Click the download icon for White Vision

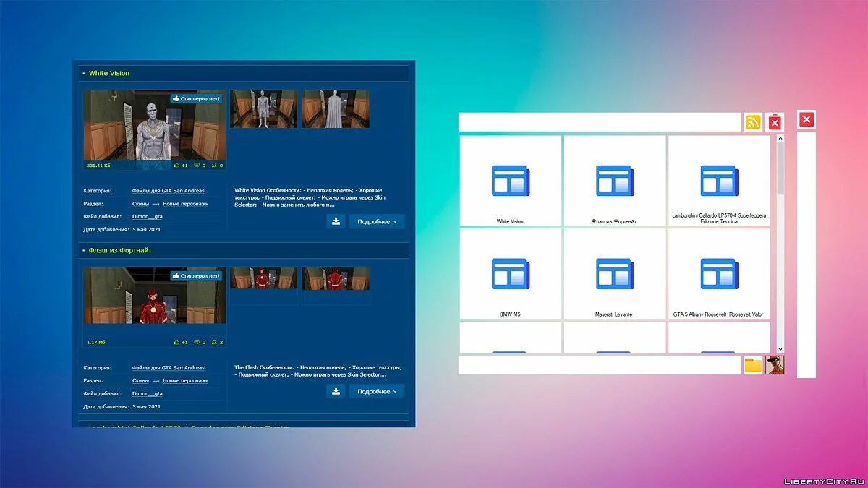[336, 221]
